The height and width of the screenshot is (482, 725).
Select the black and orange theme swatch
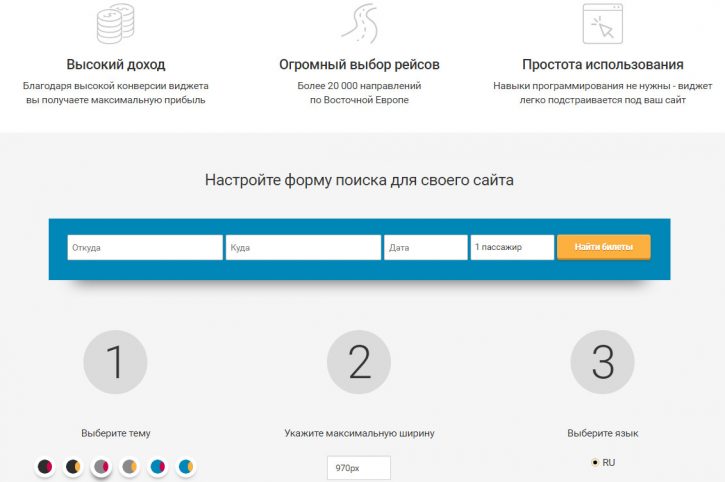tap(73, 466)
